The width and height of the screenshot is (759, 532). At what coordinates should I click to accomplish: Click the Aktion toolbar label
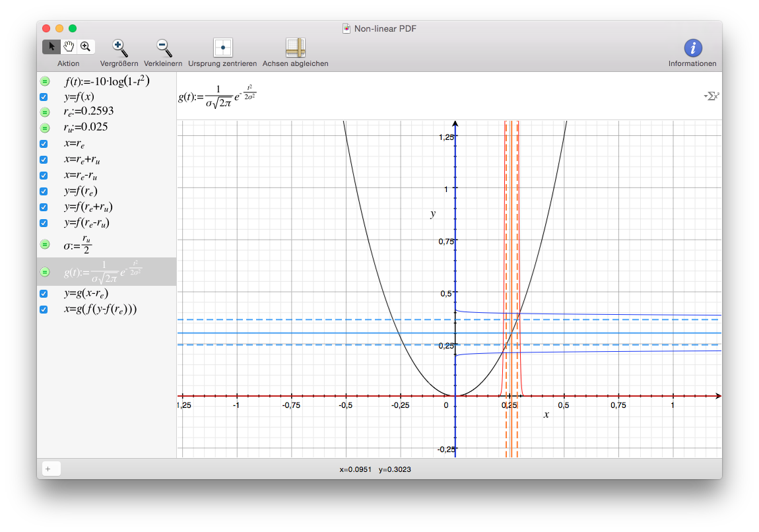68,63
